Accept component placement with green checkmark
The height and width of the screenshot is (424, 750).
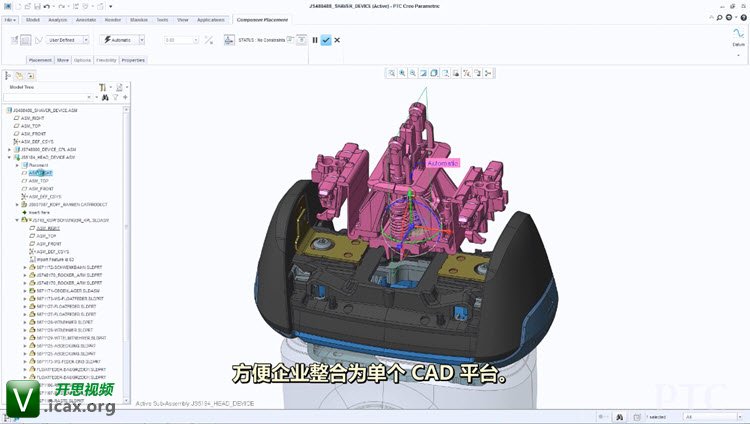coord(326,40)
